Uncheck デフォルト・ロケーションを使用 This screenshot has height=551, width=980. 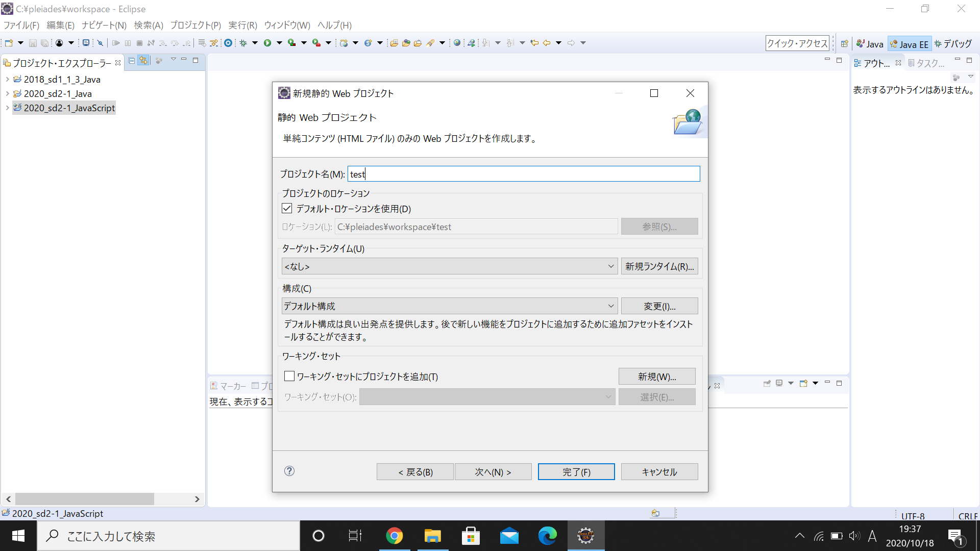288,208
